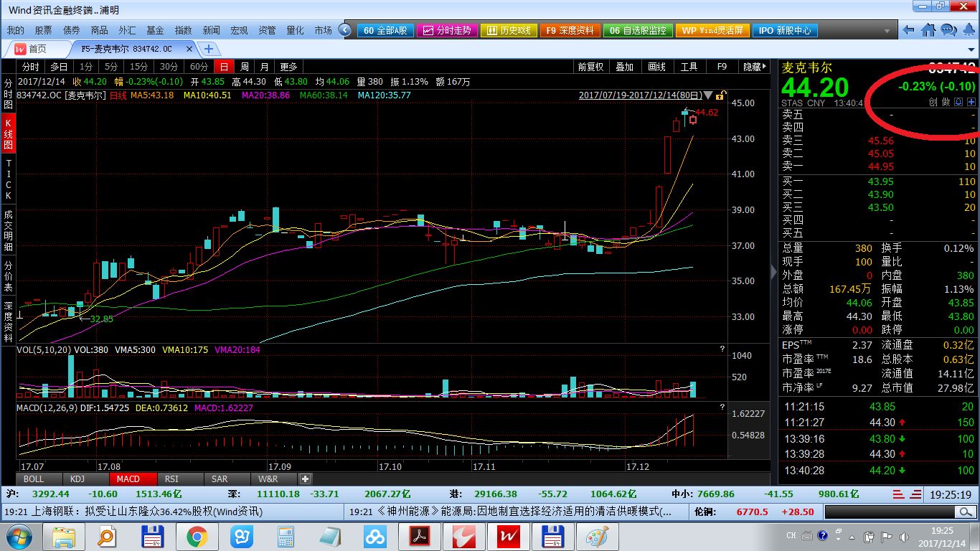Image resolution: width=980 pixels, height=551 pixels.
Task: Open 画线 drawing tools
Action: pyautogui.click(x=656, y=67)
